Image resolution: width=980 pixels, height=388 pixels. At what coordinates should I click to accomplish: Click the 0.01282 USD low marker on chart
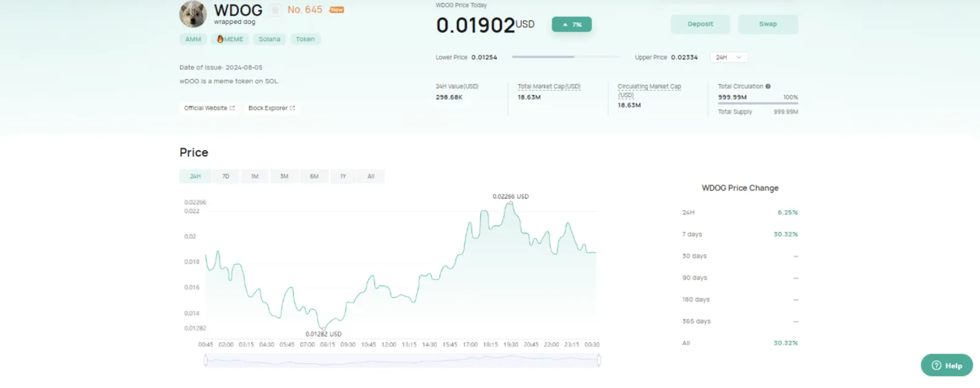click(x=323, y=329)
